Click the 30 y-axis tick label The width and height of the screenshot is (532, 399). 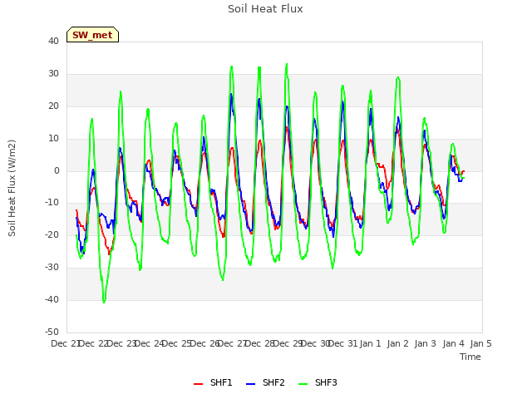53,74
